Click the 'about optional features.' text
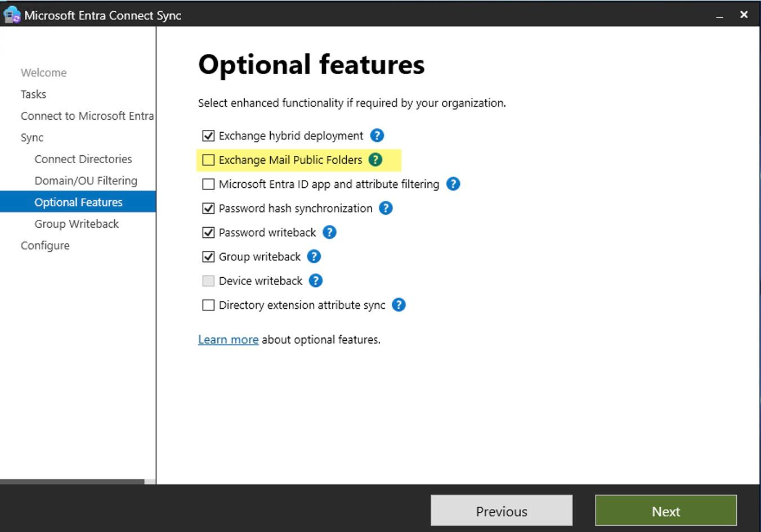 click(321, 340)
